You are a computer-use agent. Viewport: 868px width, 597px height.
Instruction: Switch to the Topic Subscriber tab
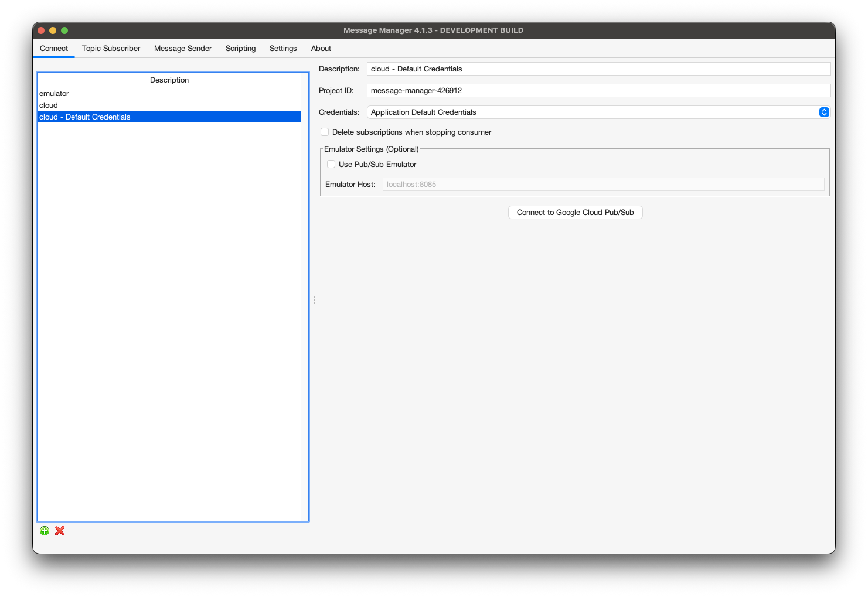(x=111, y=48)
